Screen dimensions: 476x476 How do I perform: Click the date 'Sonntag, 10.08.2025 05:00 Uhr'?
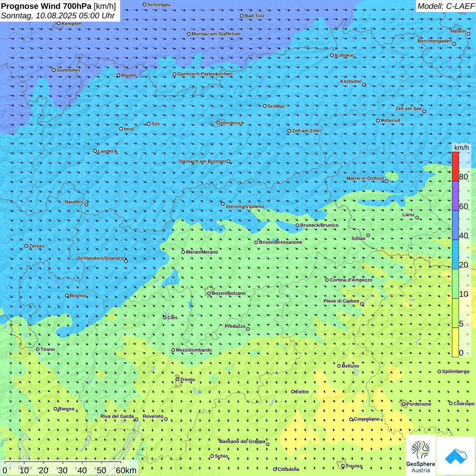(58, 16)
